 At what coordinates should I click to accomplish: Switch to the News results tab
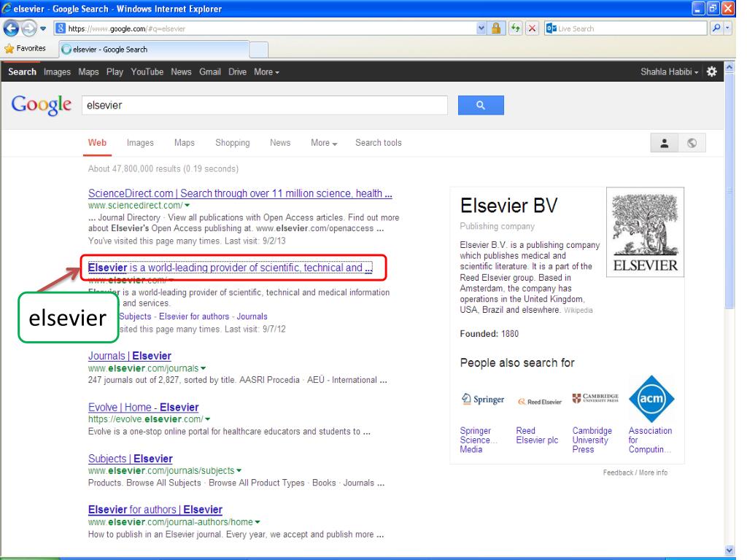tap(280, 143)
